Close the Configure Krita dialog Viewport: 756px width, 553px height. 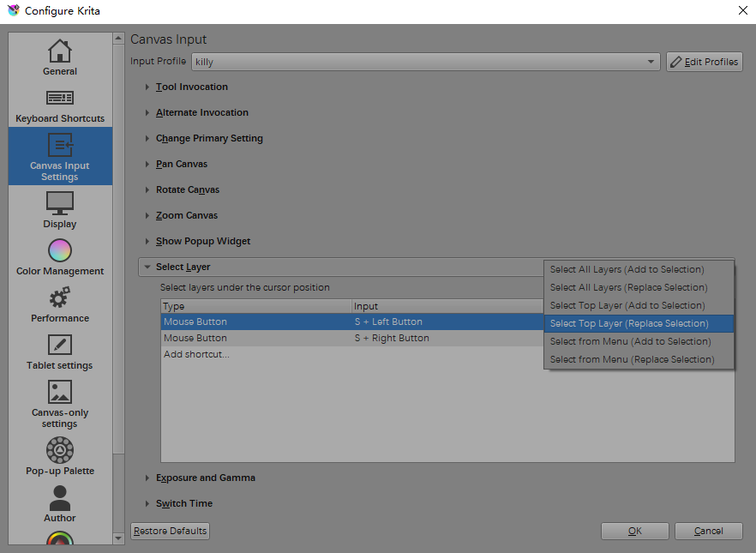743,10
